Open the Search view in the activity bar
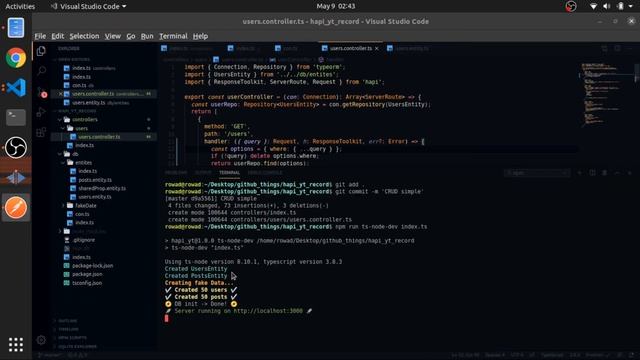Screen dimensions: 640x360 pyautogui.click(x=41, y=71)
